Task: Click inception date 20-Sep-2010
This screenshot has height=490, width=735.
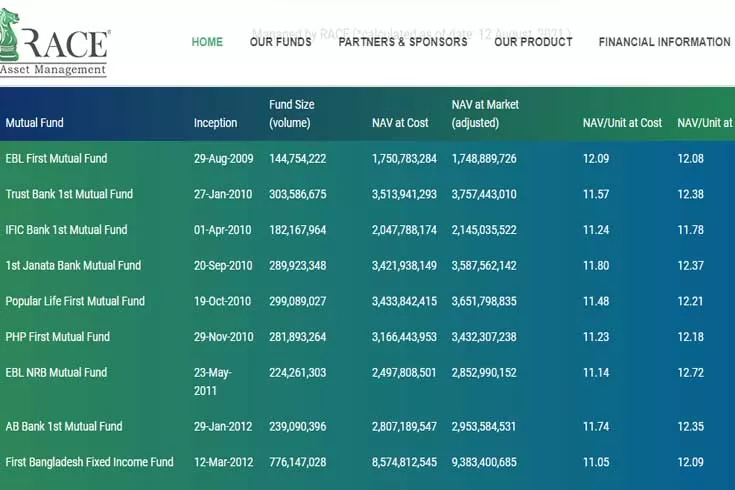Action: point(223,265)
